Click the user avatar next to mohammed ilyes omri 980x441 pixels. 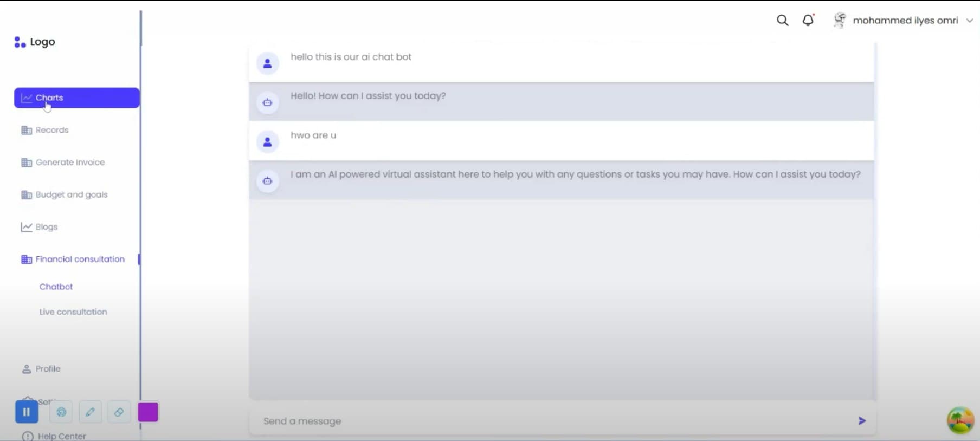[x=840, y=21]
